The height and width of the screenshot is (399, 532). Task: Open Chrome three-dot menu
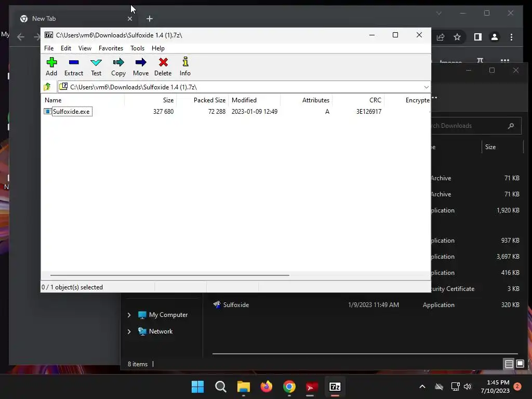point(512,37)
